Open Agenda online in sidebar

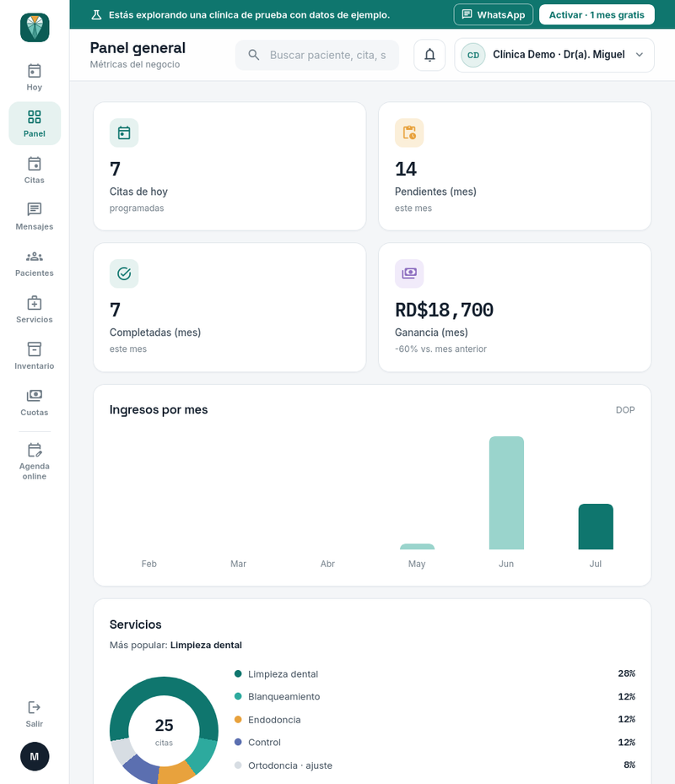click(35, 461)
